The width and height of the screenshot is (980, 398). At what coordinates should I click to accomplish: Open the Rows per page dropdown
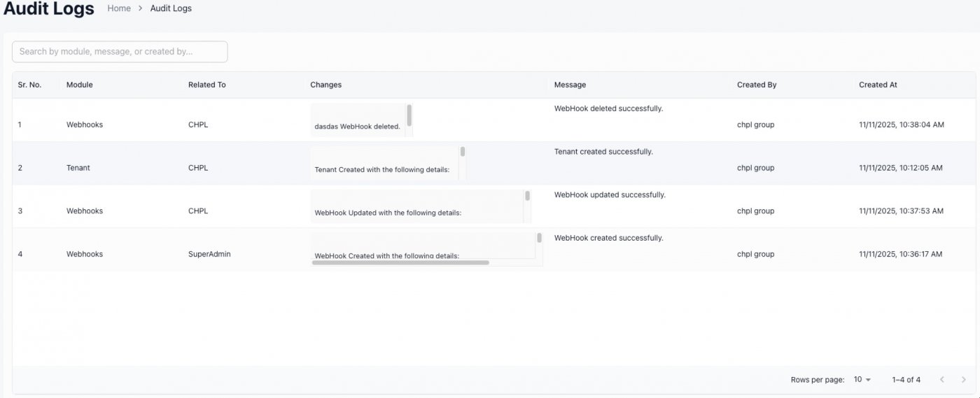(862, 380)
